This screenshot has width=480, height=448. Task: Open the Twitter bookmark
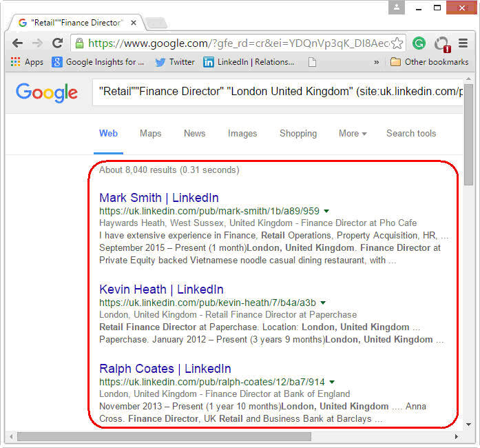pyautogui.click(x=174, y=62)
